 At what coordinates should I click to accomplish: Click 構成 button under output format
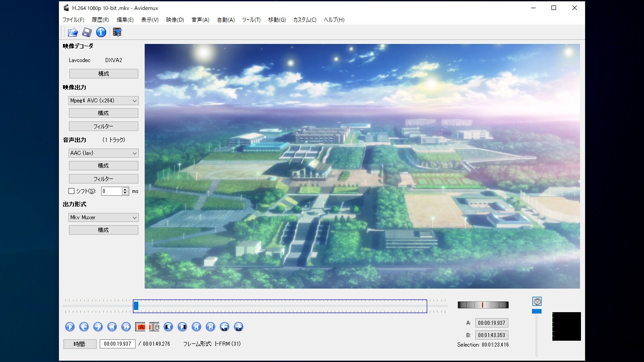tap(103, 230)
